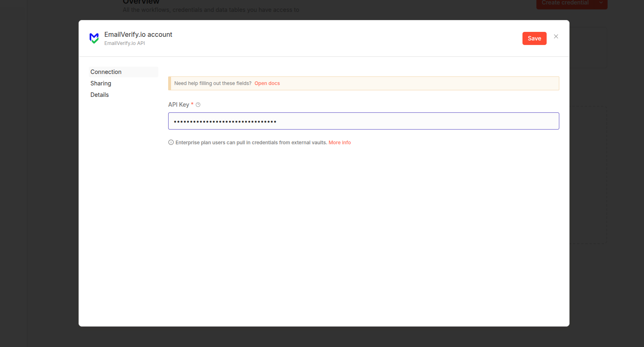This screenshot has height=347, width=644.
Task: Click the EmailVerify.io logo icon
Action: pos(94,38)
